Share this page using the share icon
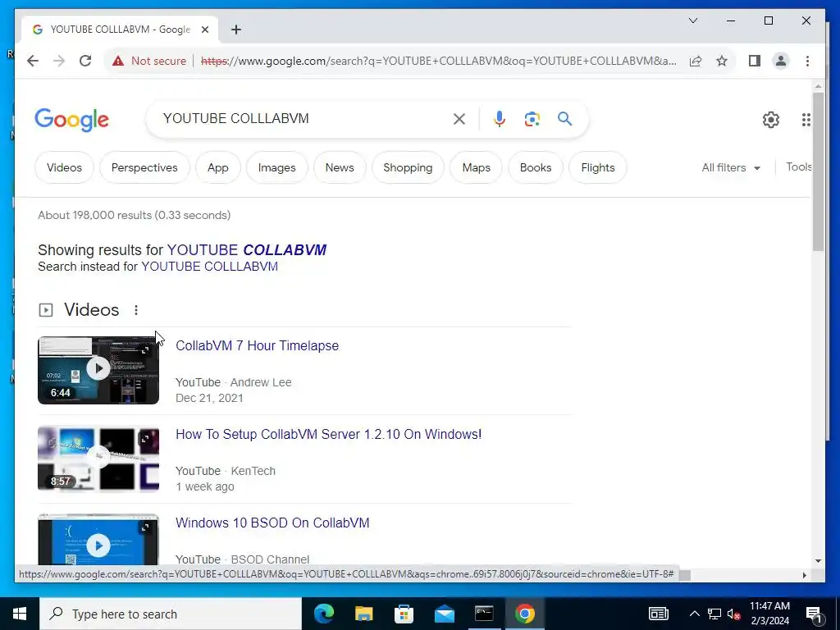Viewport: 840px width, 630px height. [696, 61]
